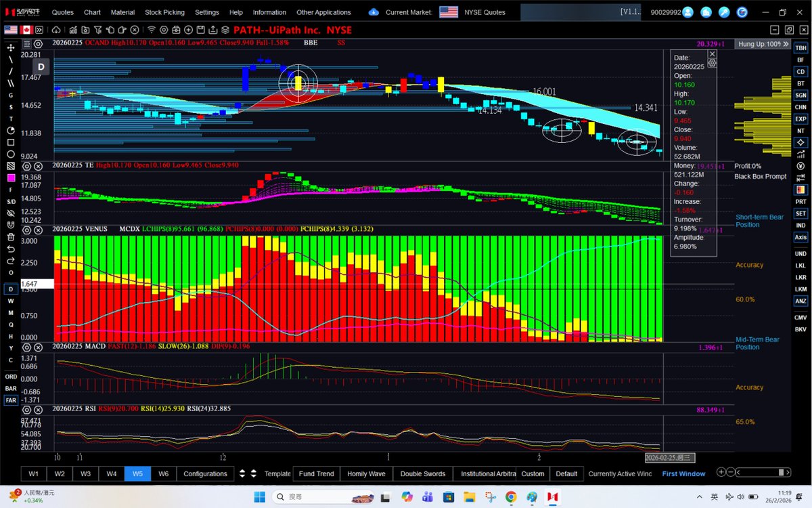Screen dimensions: 812x508
Task: Open the Windows Start button
Action: point(259,496)
